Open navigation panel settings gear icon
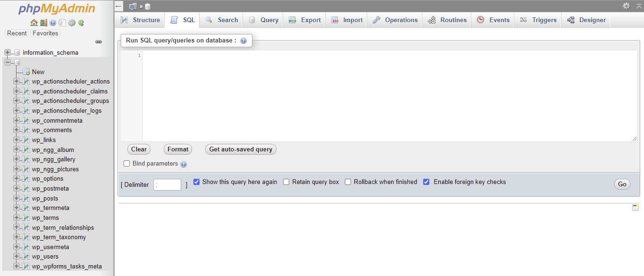Viewport: 644px width, 276px height. click(72, 23)
